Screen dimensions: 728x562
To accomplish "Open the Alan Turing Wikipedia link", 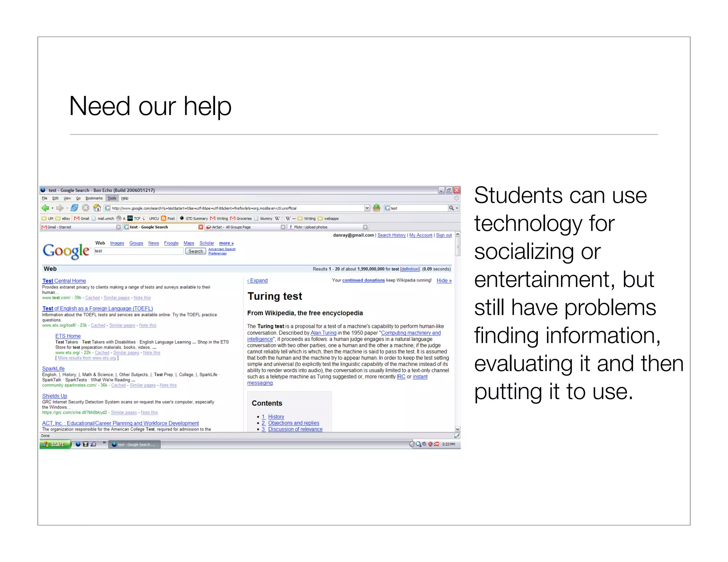I will 323,333.
